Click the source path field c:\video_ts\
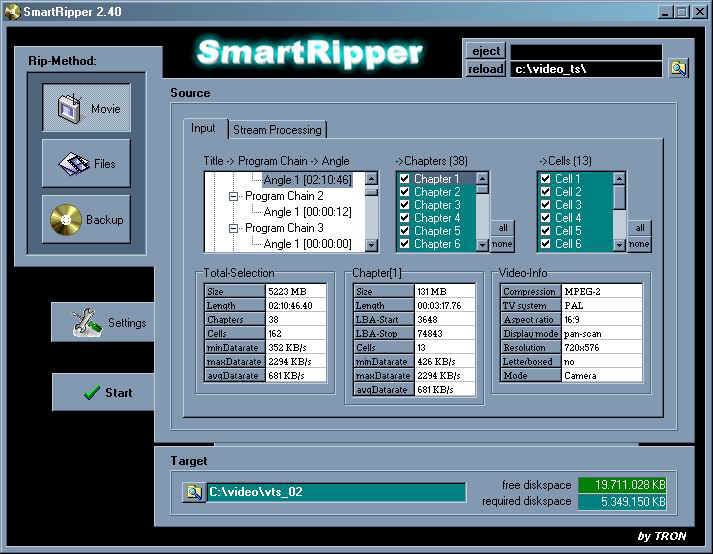The width and height of the screenshot is (713, 554). pyautogui.click(x=586, y=69)
